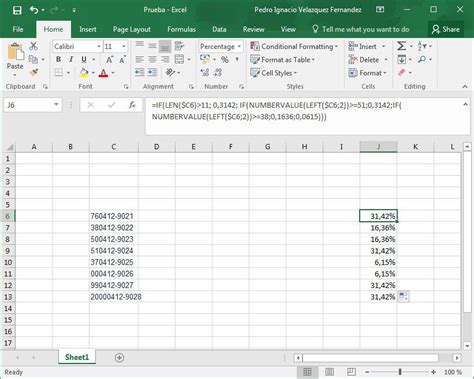
Task: Open the File tab
Action: [18, 29]
